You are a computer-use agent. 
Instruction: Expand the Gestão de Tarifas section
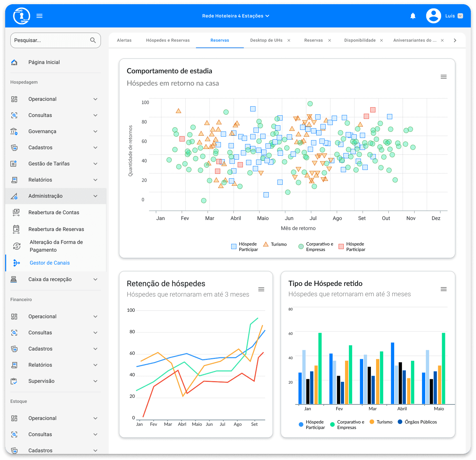95,164
